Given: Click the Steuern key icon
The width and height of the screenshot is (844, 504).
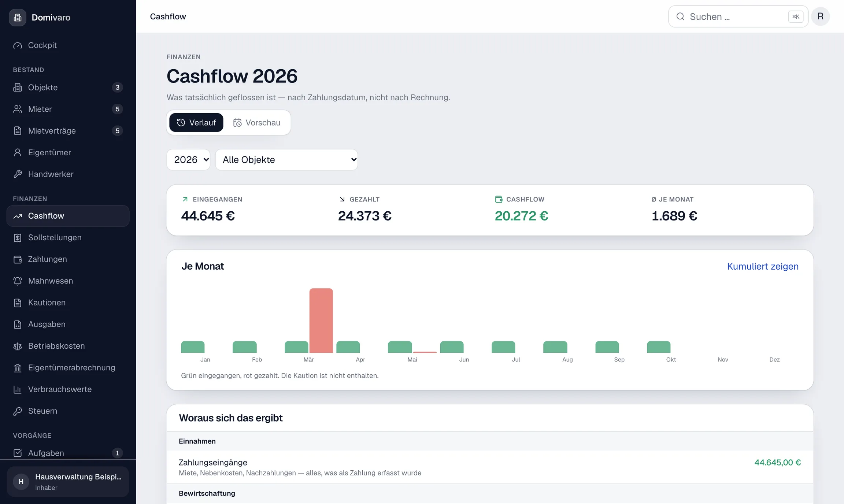Looking at the screenshot, I should 18,411.
